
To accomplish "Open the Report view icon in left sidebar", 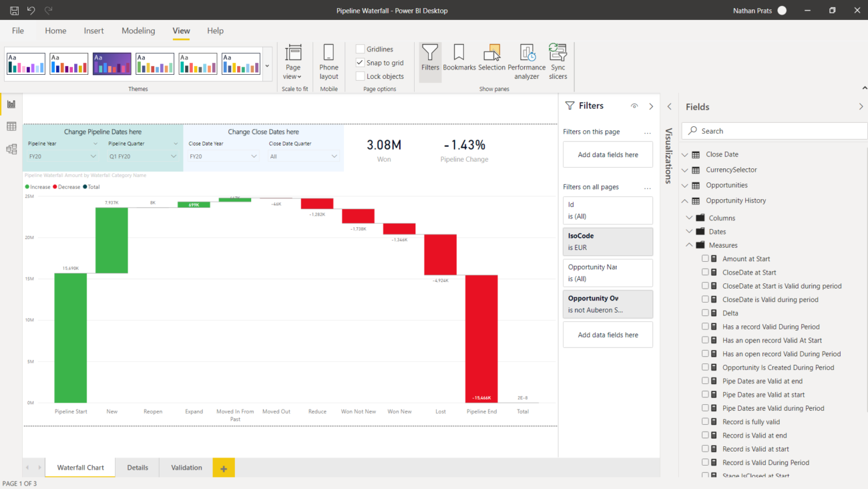I will 11,104.
